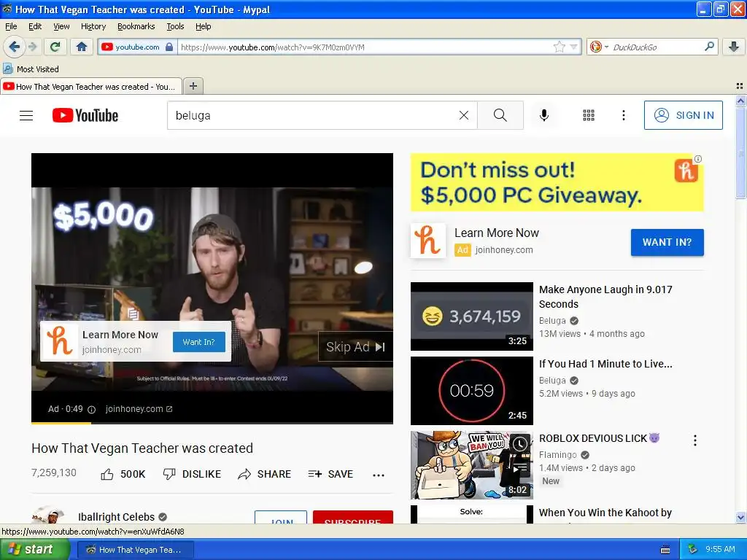Click the ROBLOX DEVIOUS LICK video title
Screen dimensions: 747x560
pyautogui.click(x=600, y=438)
